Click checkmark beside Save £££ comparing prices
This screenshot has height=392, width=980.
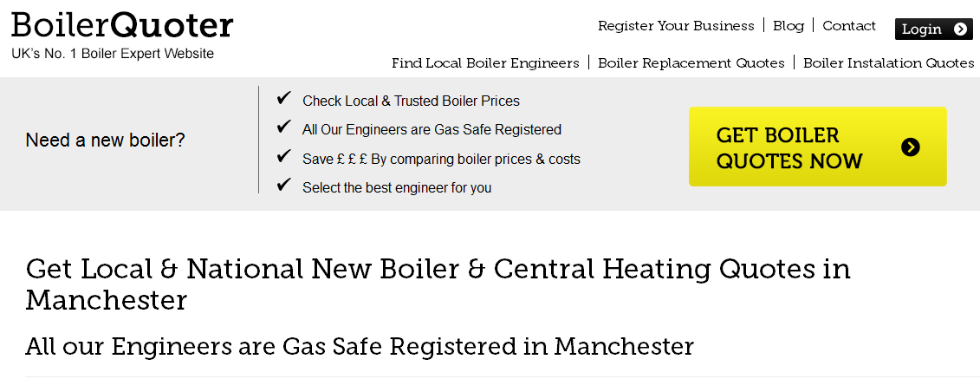pyautogui.click(x=283, y=157)
